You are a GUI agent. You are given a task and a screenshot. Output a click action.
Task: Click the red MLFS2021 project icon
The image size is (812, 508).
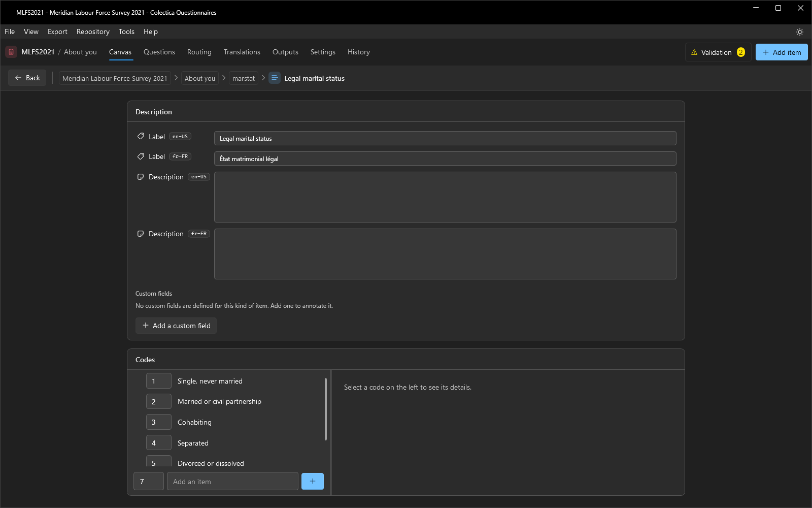pos(11,52)
